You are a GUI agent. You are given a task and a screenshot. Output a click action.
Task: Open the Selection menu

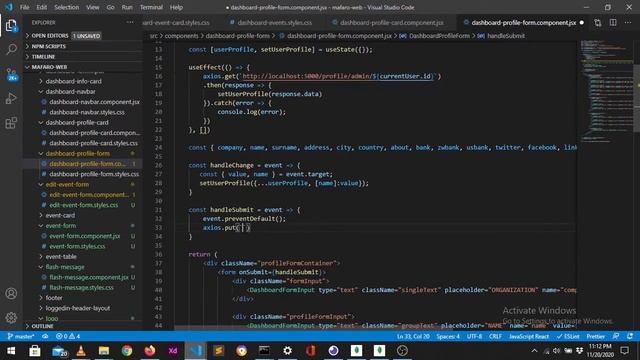tap(67, 7)
